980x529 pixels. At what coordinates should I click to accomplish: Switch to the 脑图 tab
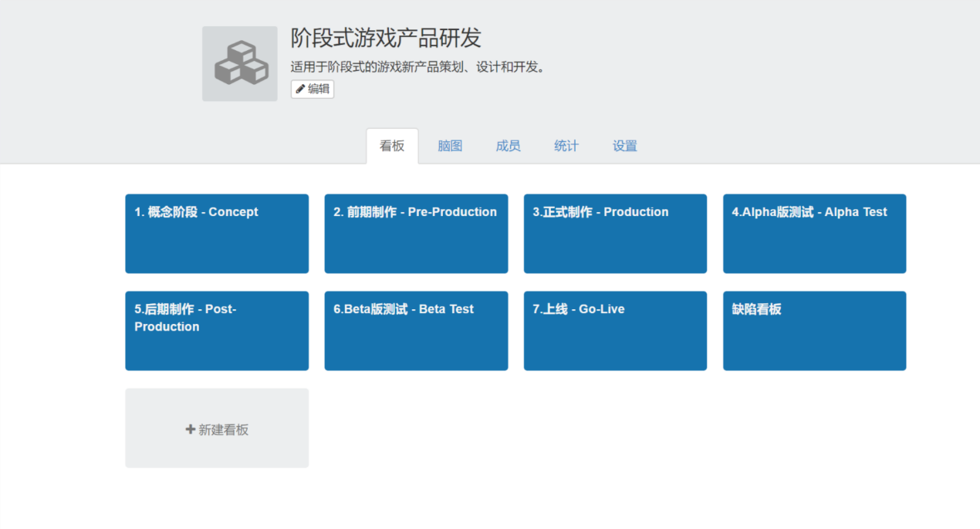(x=450, y=146)
